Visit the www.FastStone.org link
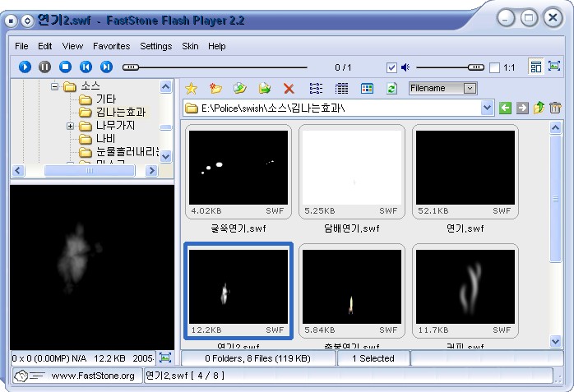Screen dimensions: 574x392 click(93, 376)
